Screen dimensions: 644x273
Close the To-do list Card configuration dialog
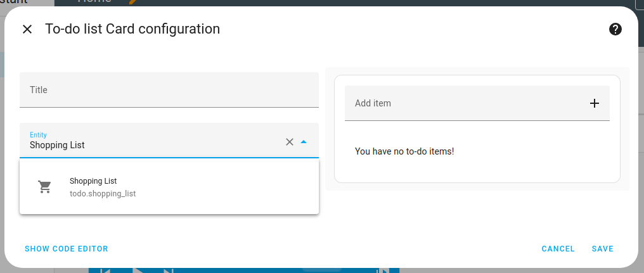coord(27,29)
